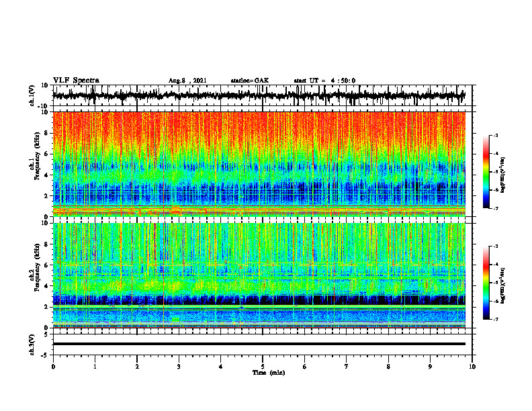The height and width of the screenshot is (411, 532).
Task: Click the 8 minute time axis tick
Action: tap(388, 367)
